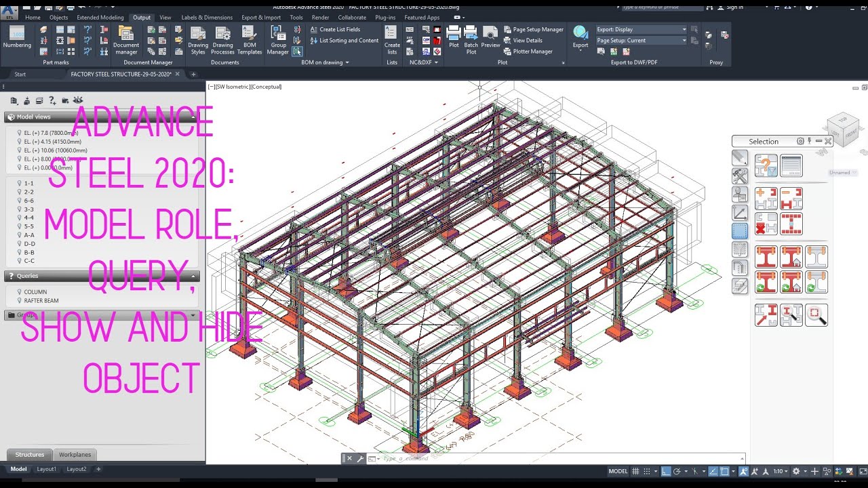
Task: Toggle visibility bulb for COLUMN query
Action: (19, 292)
